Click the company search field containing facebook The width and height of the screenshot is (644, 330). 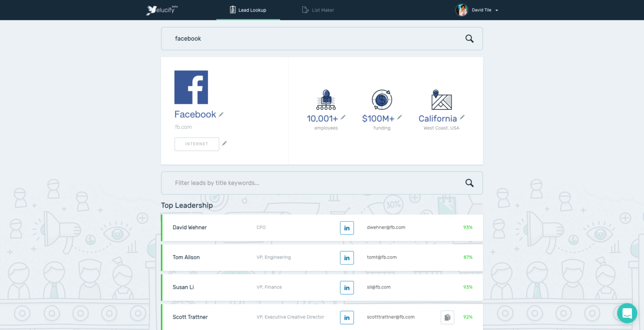[x=322, y=39]
